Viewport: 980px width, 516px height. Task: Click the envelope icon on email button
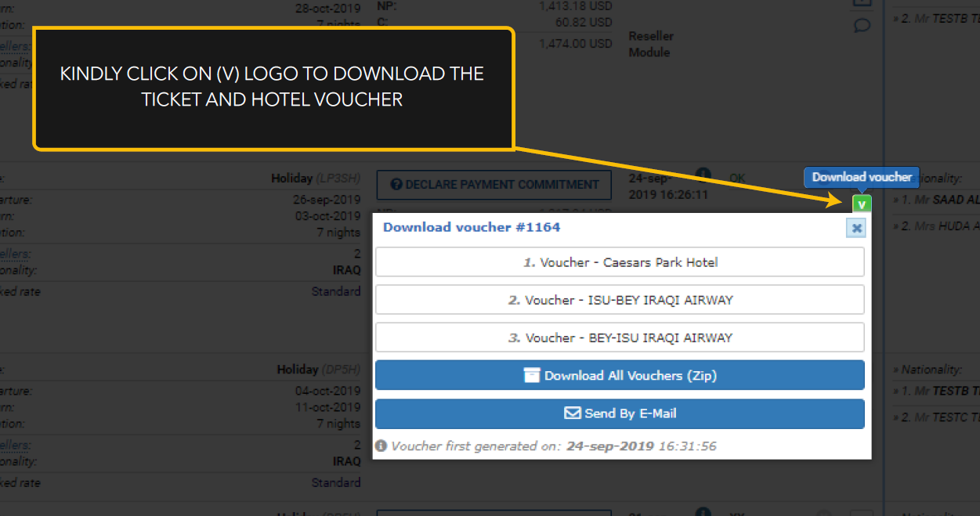[x=573, y=413]
